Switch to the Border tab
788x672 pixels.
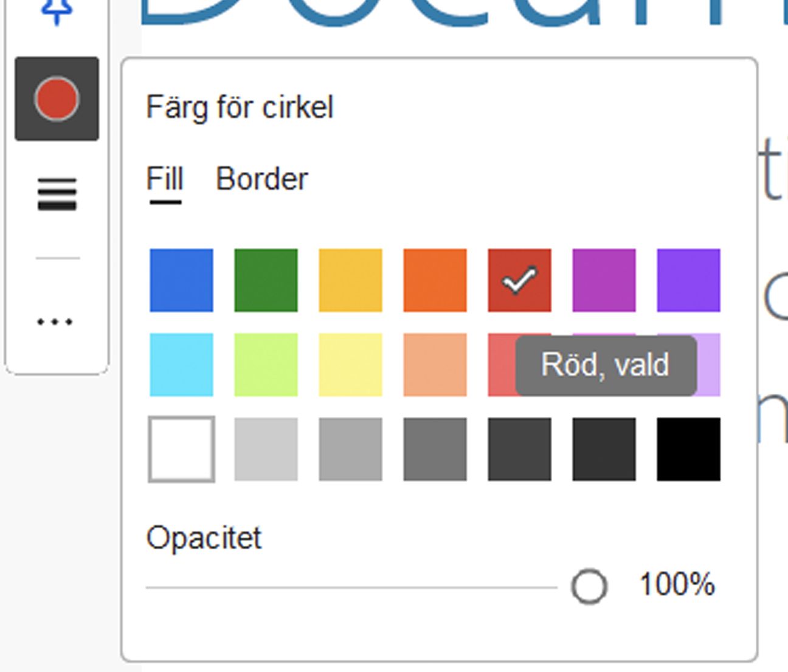tap(261, 179)
